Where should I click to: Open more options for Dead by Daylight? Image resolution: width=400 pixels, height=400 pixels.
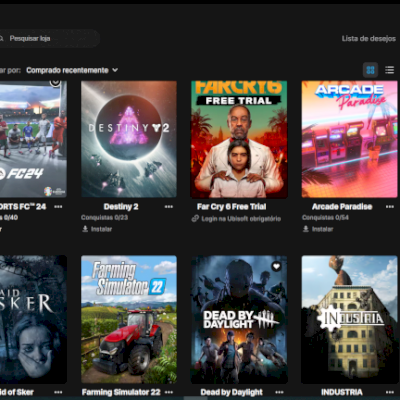(x=279, y=392)
